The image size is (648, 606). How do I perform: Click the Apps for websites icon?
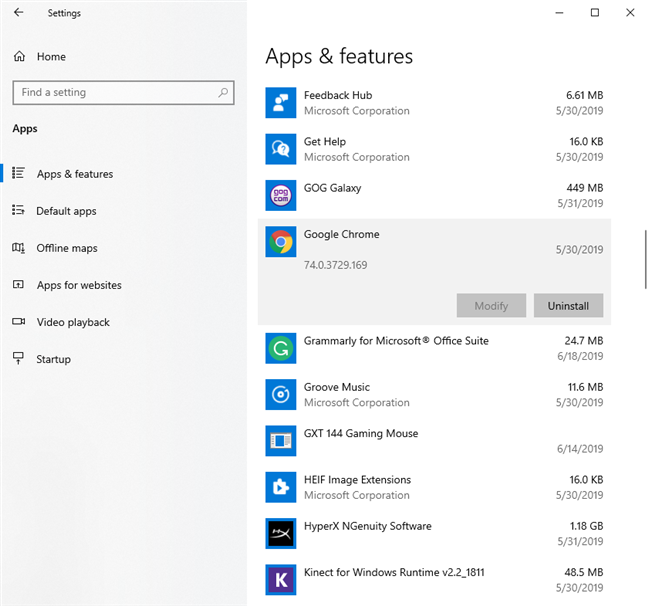(18, 284)
